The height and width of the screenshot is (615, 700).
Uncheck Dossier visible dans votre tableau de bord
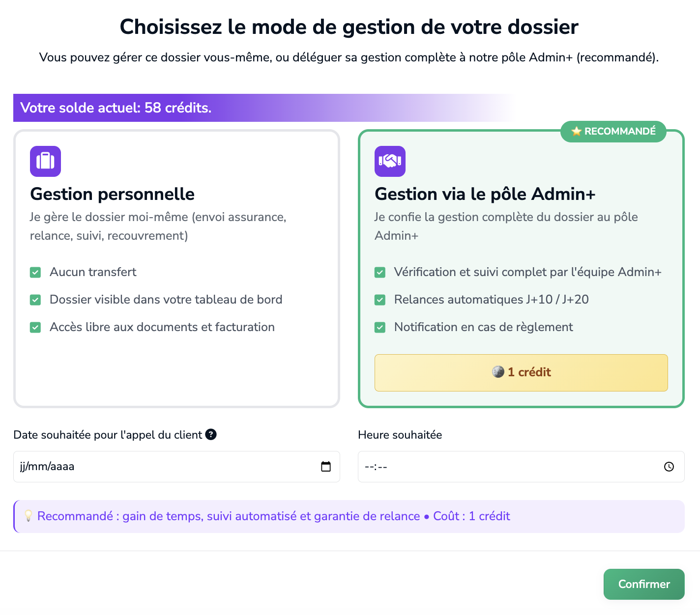coord(35,300)
